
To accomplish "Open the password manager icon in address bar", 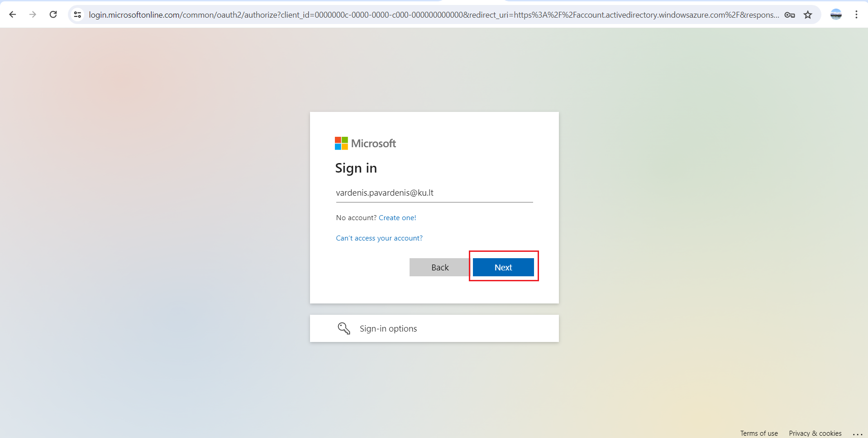I will point(790,14).
